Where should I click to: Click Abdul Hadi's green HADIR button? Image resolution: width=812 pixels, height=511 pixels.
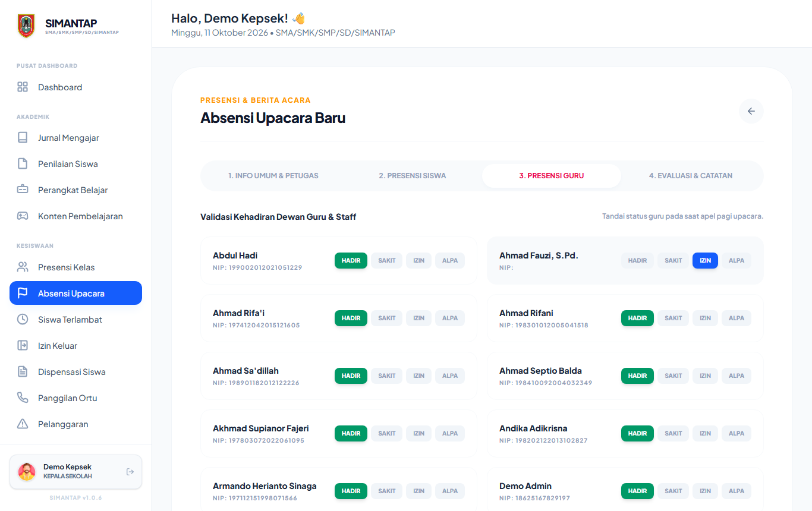click(x=351, y=261)
